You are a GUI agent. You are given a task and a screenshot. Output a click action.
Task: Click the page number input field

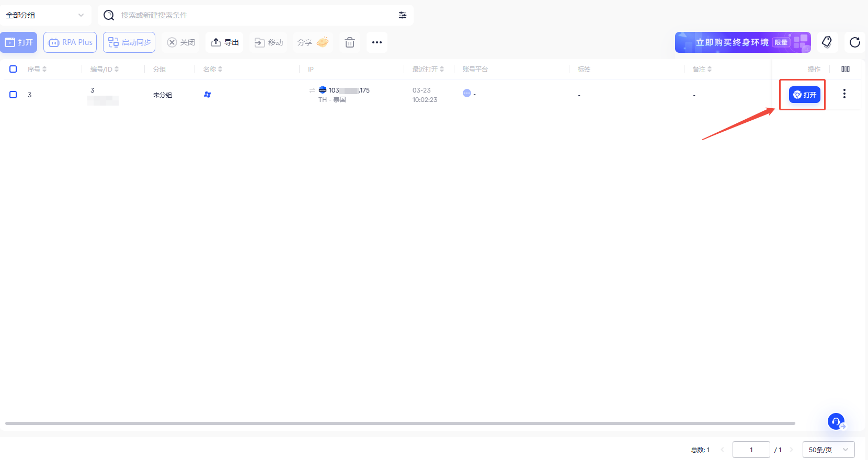pyautogui.click(x=751, y=450)
